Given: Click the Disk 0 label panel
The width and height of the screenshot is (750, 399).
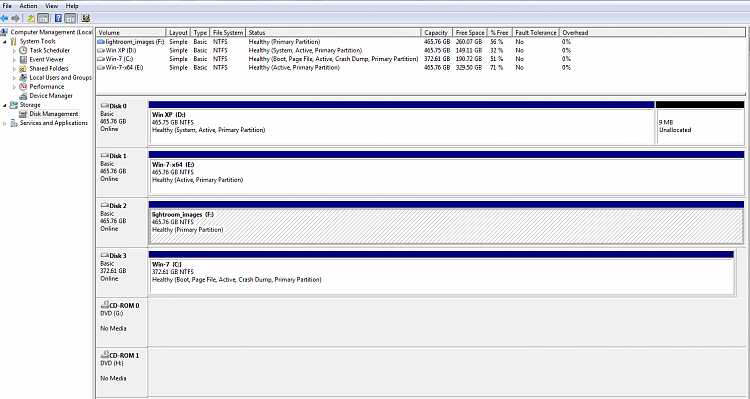Looking at the screenshot, I should (x=121, y=122).
